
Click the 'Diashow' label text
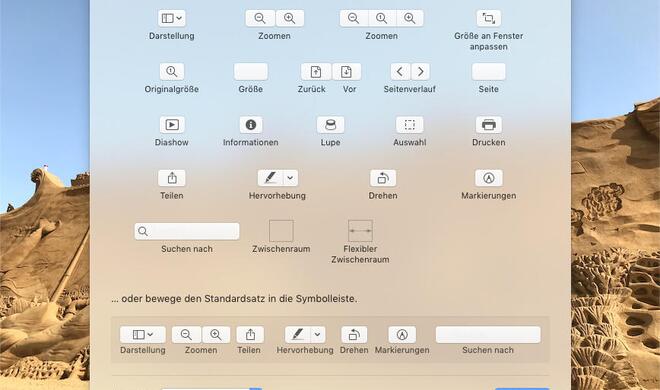[x=172, y=142]
